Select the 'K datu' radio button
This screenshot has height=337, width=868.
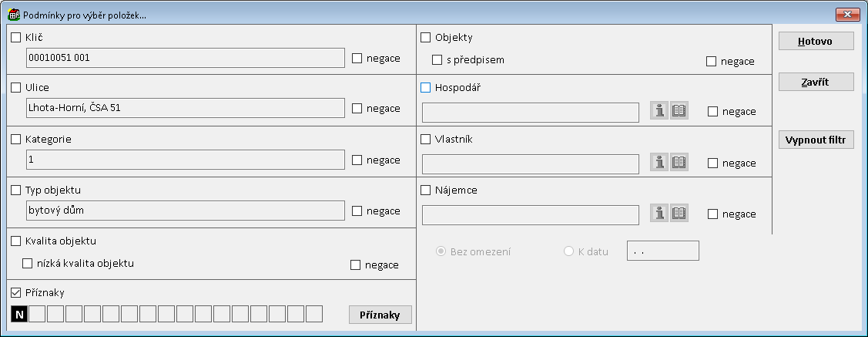(x=569, y=251)
